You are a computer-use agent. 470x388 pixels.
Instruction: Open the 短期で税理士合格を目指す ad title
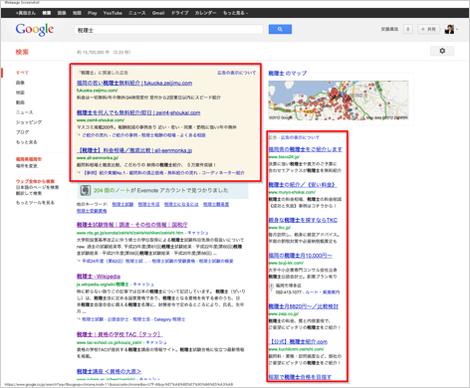[300, 377]
